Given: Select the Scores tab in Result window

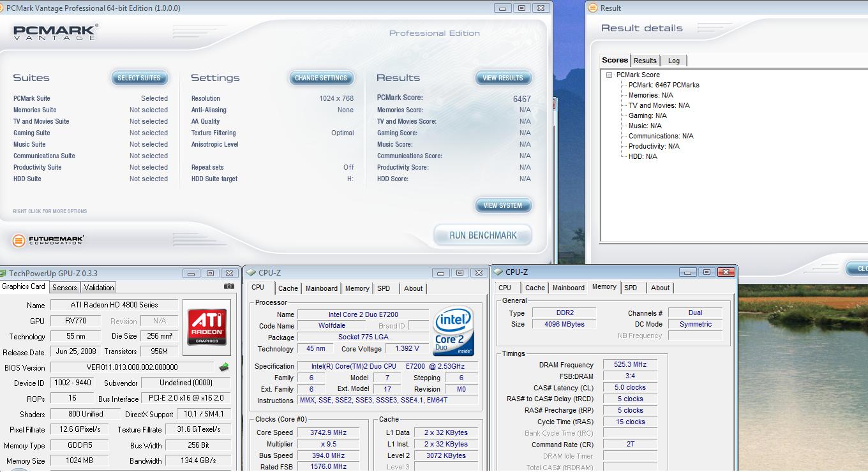Looking at the screenshot, I should [615, 60].
